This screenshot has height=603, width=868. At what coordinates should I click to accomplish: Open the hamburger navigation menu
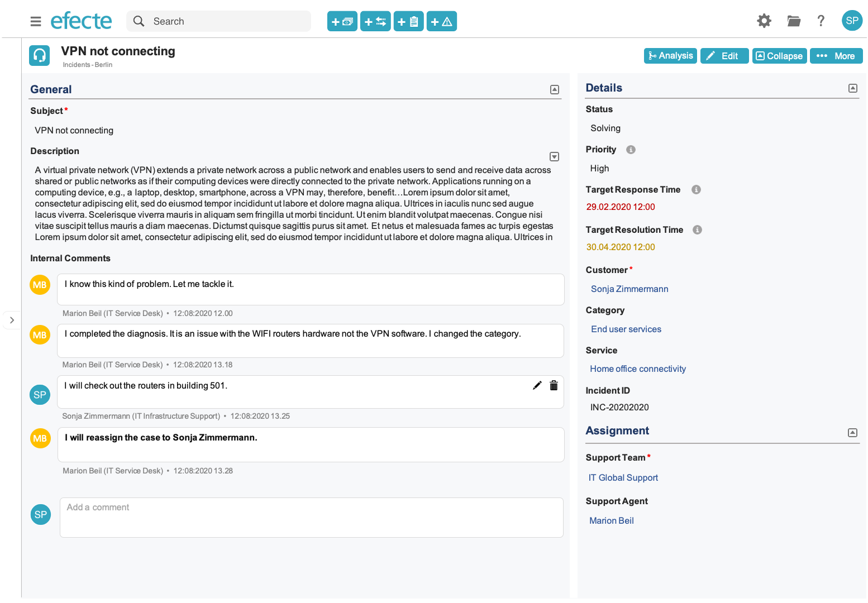click(x=36, y=22)
